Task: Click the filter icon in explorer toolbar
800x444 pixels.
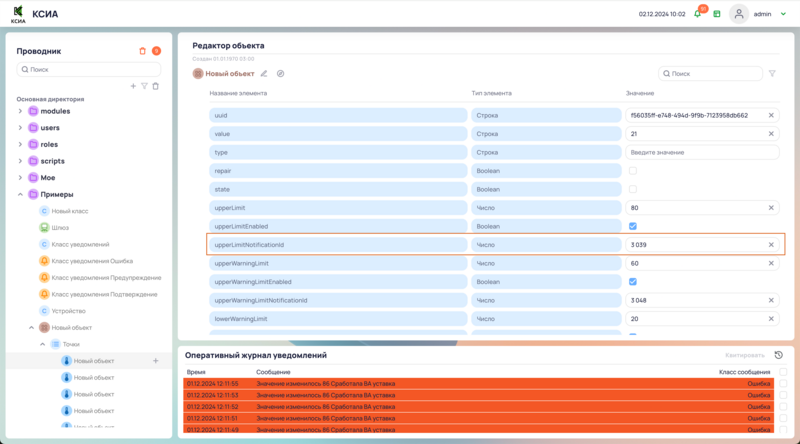Action: click(x=144, y=86)
